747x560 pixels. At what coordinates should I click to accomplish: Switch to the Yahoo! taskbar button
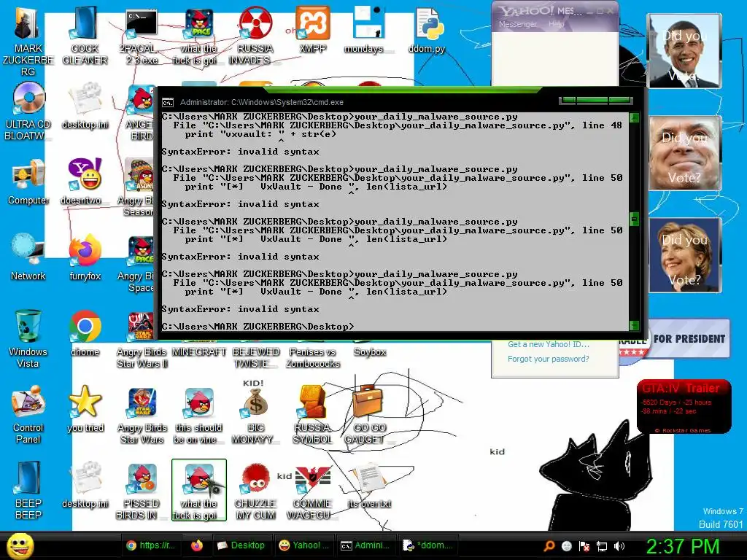(x=304, y=545)
